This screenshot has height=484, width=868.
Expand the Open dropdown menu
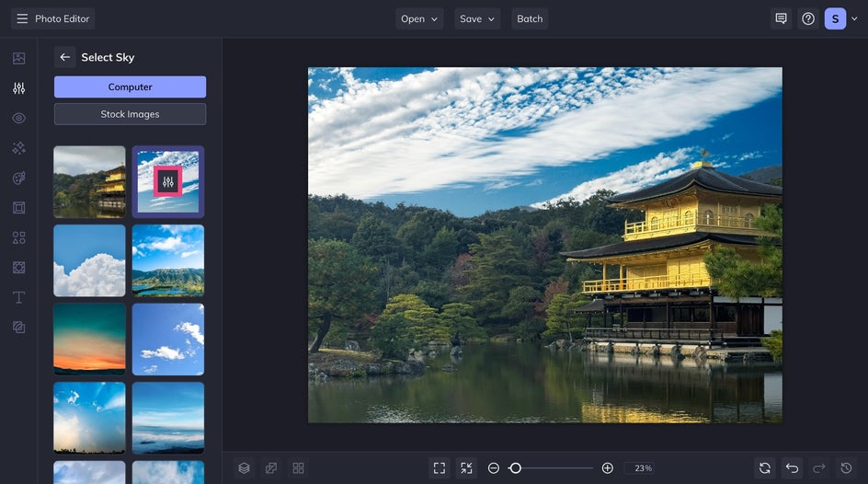419,18
